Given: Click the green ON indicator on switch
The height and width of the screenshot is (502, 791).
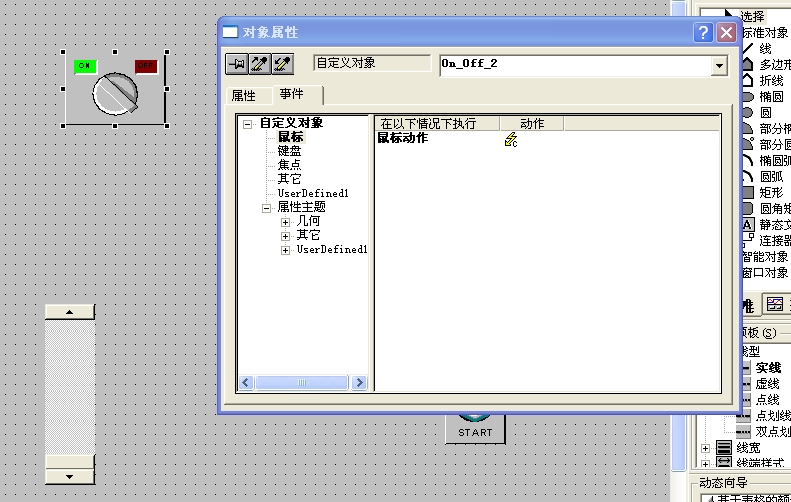Looking at the screenshot, I should point(85,66).
